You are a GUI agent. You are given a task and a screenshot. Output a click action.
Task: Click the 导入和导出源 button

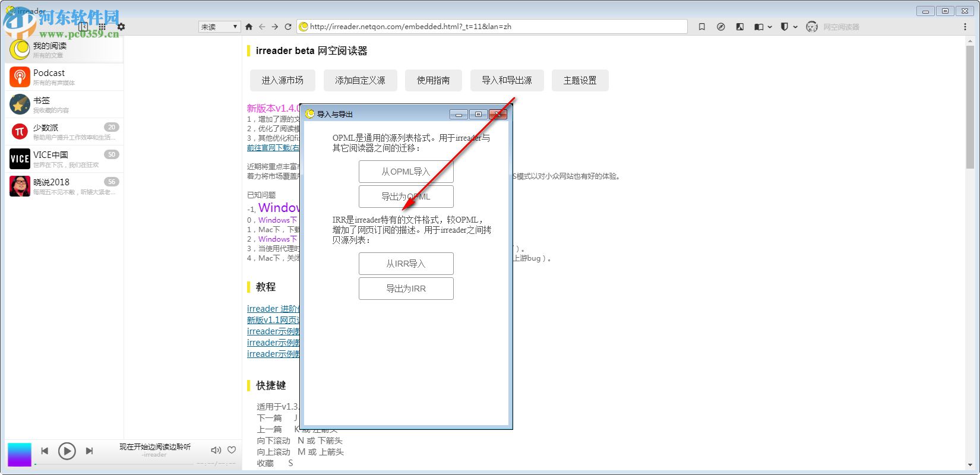[x=507, y=80]
